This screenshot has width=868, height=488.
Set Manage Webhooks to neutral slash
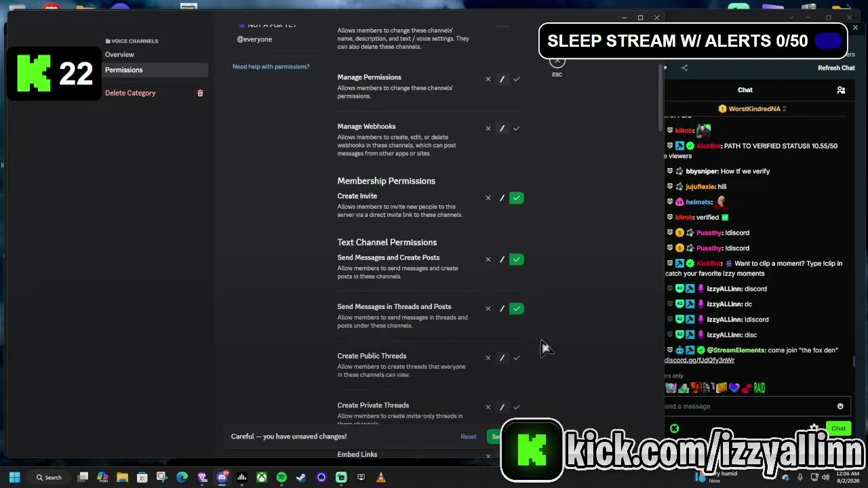502,128
